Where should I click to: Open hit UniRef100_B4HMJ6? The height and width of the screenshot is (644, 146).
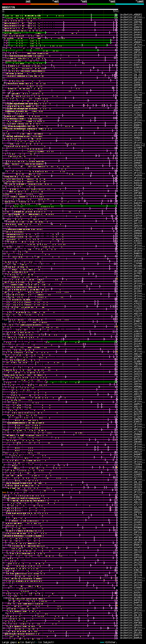(131, 638)
